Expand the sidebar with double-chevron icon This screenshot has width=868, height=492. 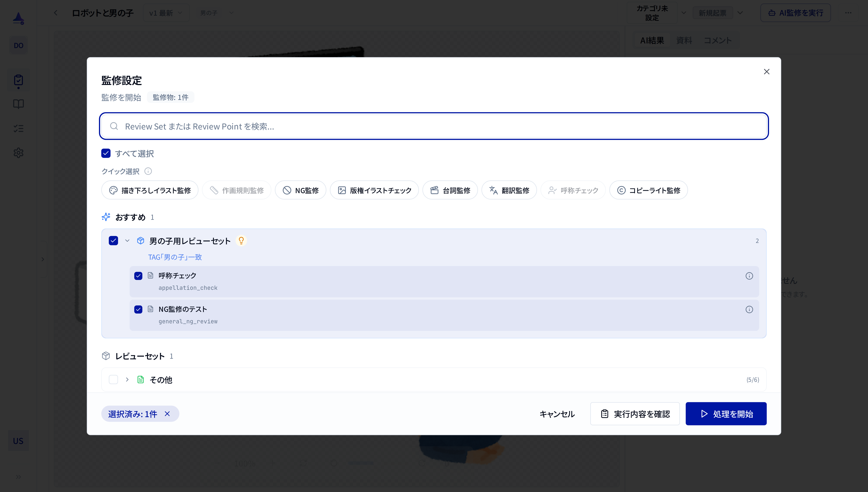(x=18, y=477)
